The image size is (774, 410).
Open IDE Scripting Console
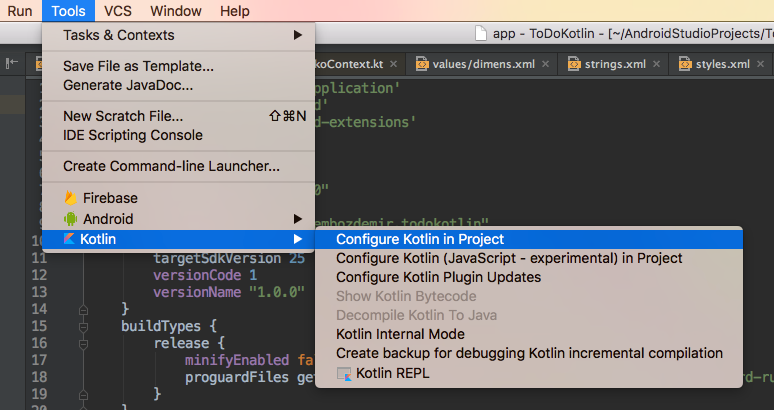pyautogui.click(x=179, y=135)
